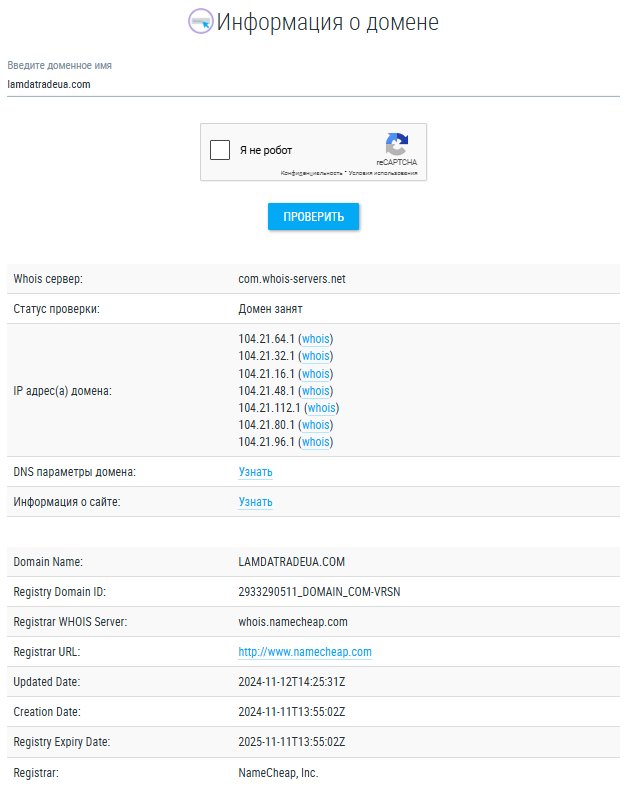
Task: Click Узнать link for Информация о сайте
Action: (x=256, y=502)
